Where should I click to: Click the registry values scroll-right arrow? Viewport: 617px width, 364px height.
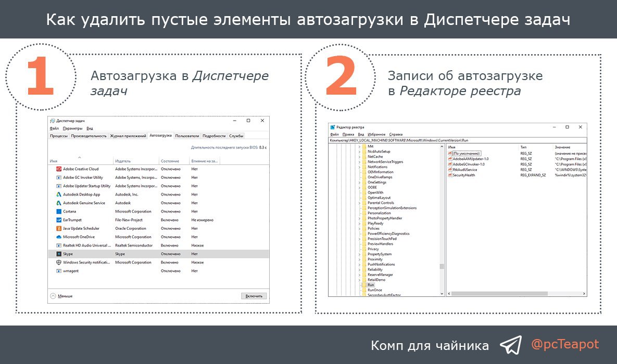coord(584,294)
